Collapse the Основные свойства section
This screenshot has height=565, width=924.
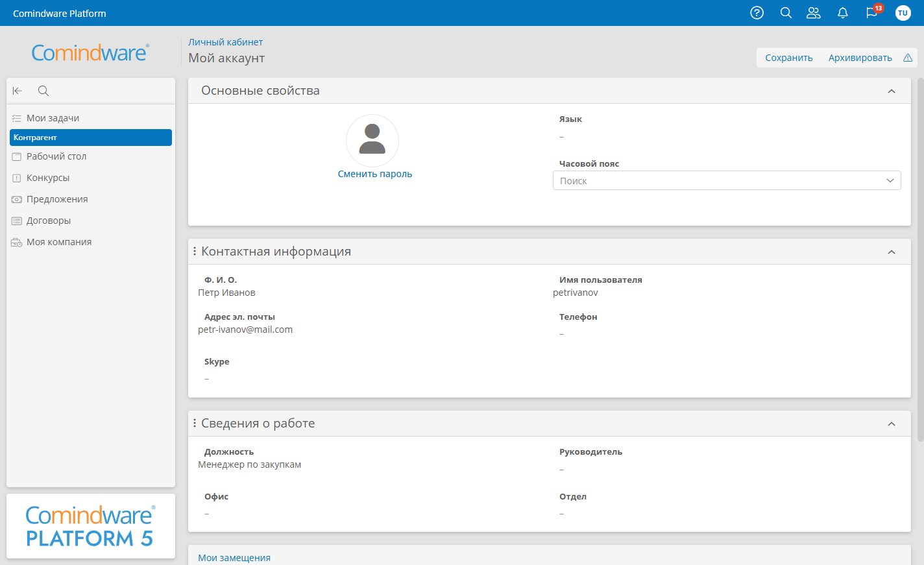tap(892, 91)
